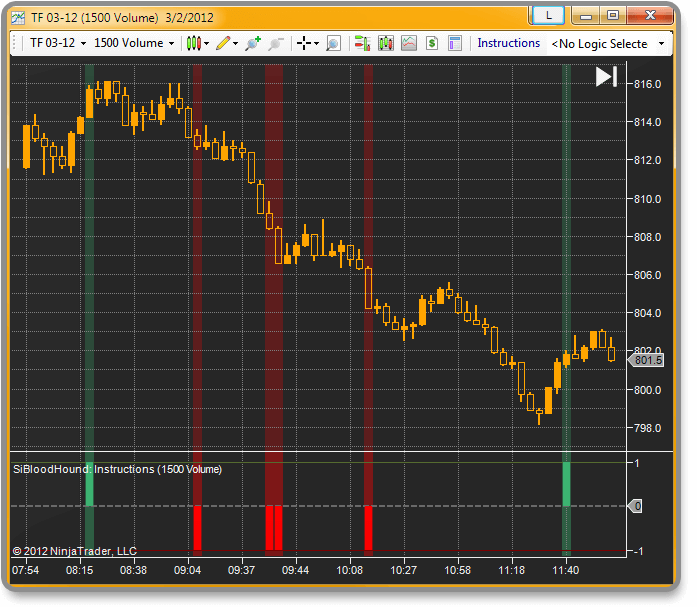Viewport: 697px width, 607px height.
Task: Open the chart properties icon
Action: (x=455, y=43)
